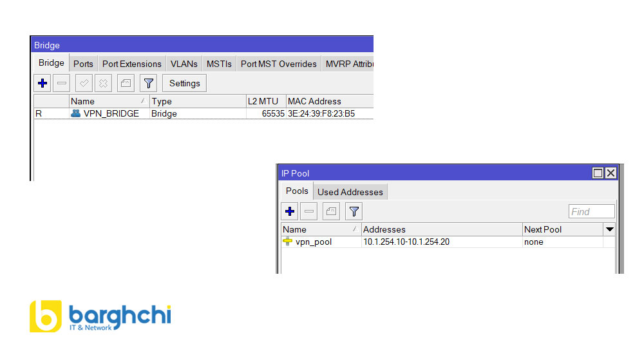Switch to the Used Addresses tab

[x=350, y=192]
